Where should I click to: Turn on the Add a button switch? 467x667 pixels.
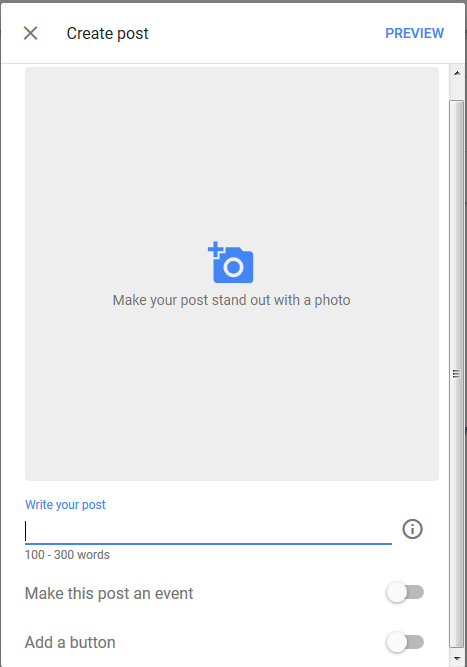click(x=405, y=642)
